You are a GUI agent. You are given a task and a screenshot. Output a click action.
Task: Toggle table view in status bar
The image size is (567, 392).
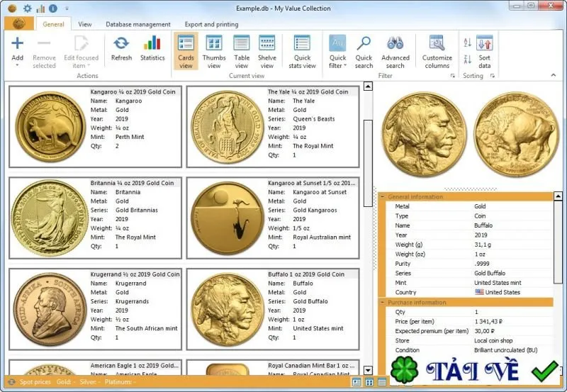(382, 382)
